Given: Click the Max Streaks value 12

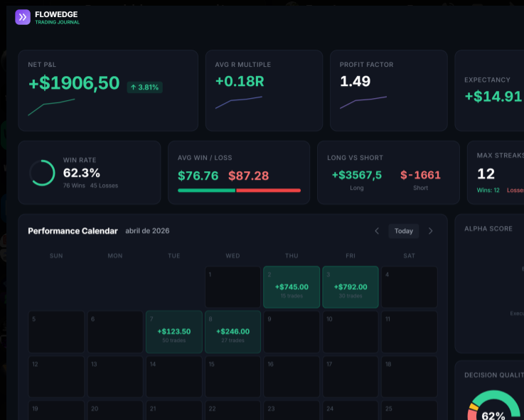Looking at the screenshot, I should point(486,174).
